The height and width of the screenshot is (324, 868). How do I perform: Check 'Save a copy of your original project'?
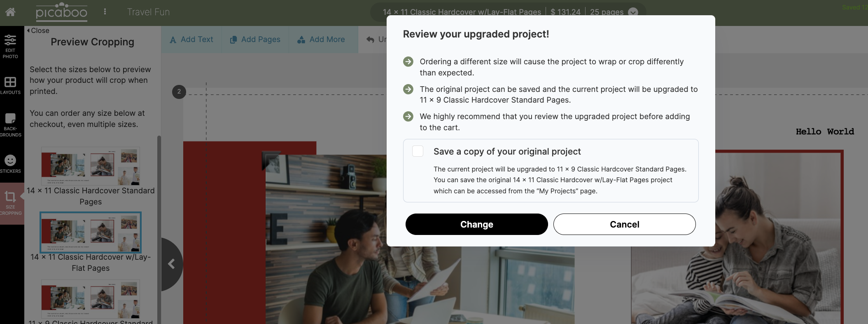point(418,151)
